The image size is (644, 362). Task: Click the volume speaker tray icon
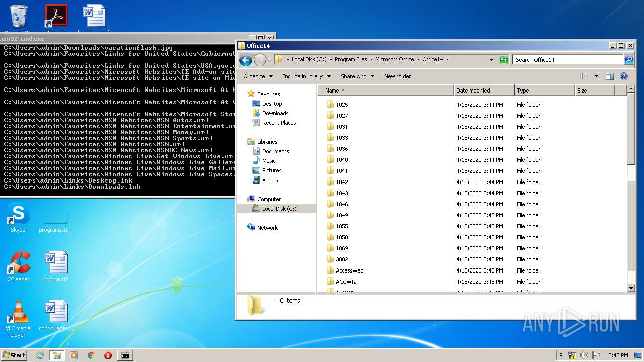coord(584,355)
